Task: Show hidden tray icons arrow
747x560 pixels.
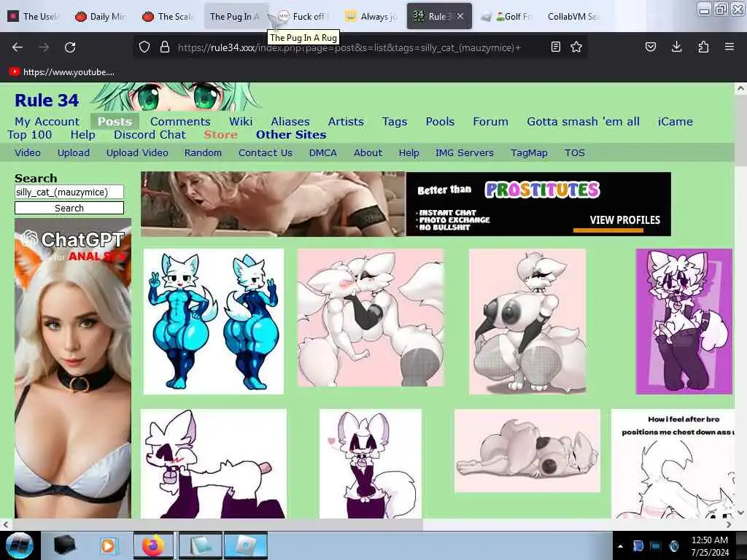Action: point(620,546)
